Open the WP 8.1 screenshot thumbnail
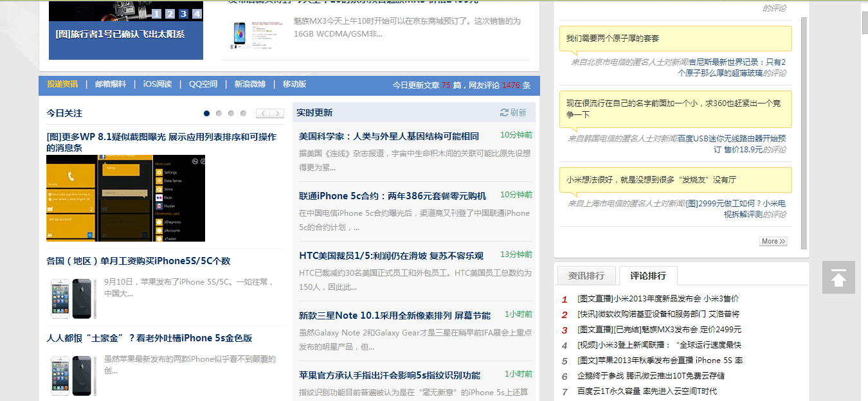 125,198
